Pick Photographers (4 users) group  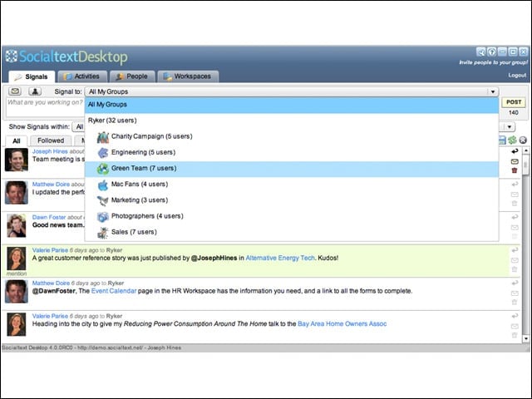pos(292,216)
